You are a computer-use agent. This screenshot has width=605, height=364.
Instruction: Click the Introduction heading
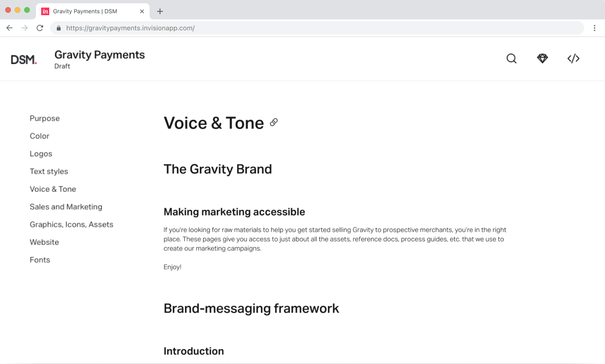[x=194, y=351]
